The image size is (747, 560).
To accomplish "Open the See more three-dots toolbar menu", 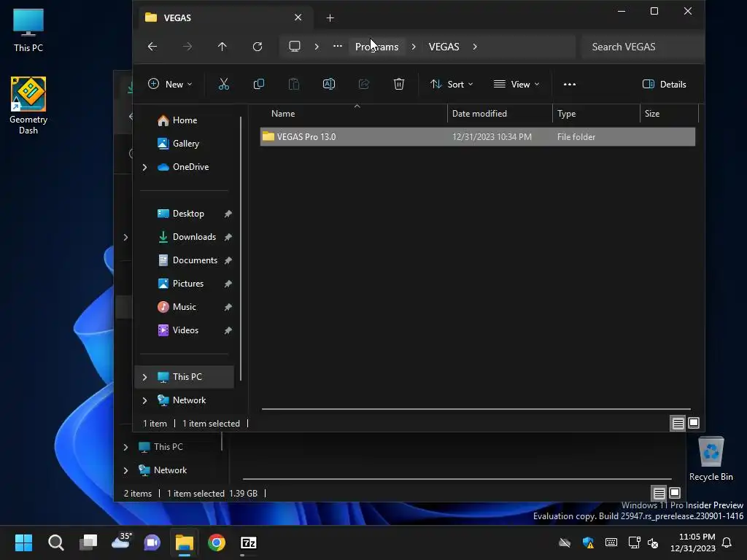I will coord(569,85).
